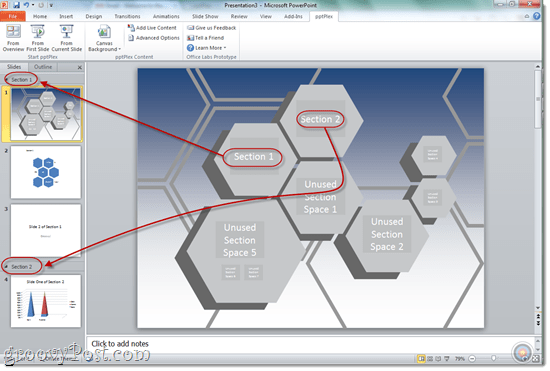Start pptPlex From Overview
Image resolution: width=550 pixels, height=371 pixels.
tap(13, 38)
